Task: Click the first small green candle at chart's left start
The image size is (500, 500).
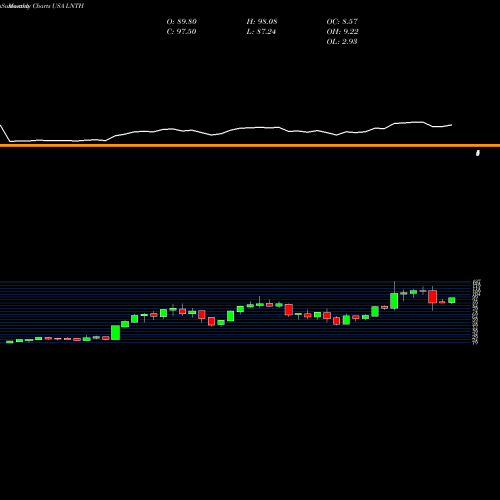Action: tap(10, 342)
